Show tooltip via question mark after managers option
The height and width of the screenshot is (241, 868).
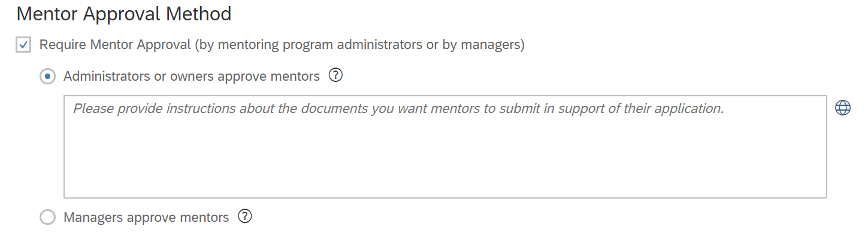coord(244,216)
